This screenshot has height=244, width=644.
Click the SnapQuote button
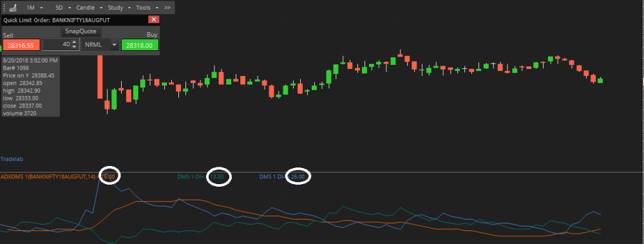[x=81, y=31]
